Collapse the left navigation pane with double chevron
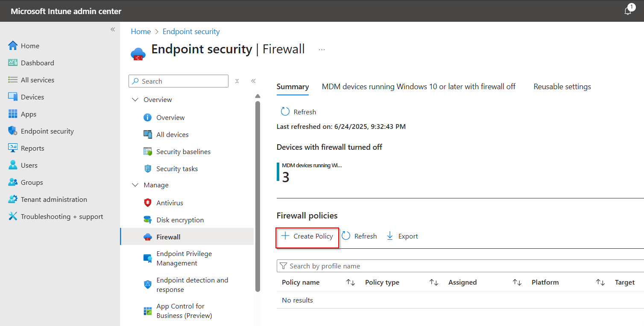Image resolution: width=644 pixels, height=326 pixels. (x=112, y=29)
